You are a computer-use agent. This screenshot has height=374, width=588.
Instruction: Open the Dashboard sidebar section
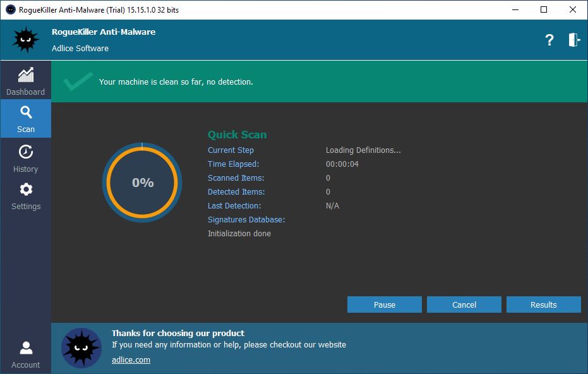(25, 80)
